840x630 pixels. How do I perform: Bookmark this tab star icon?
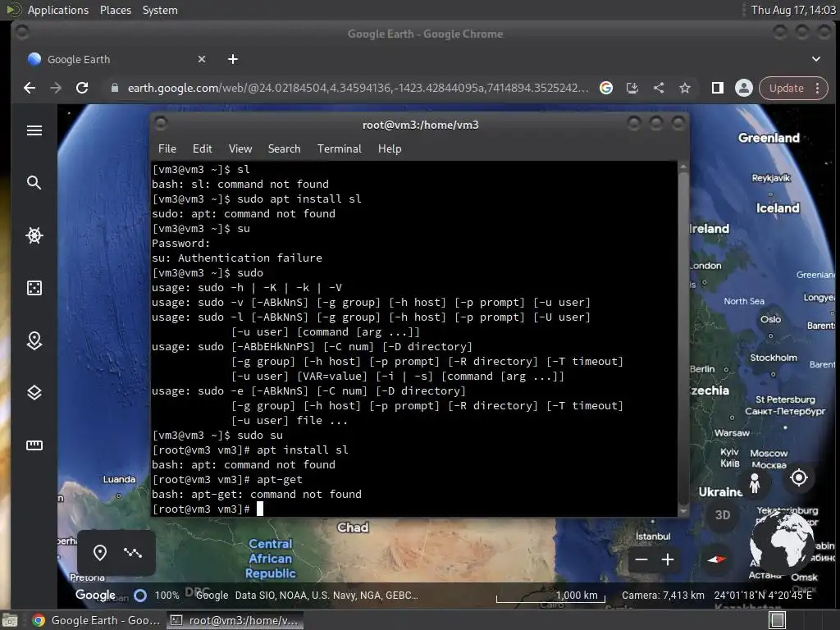tap(685, 88)
